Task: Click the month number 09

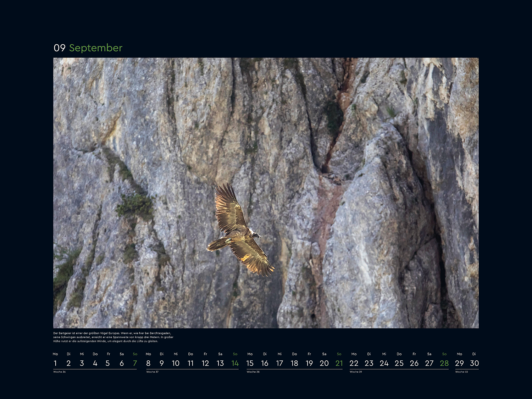Action: (60, 48)
